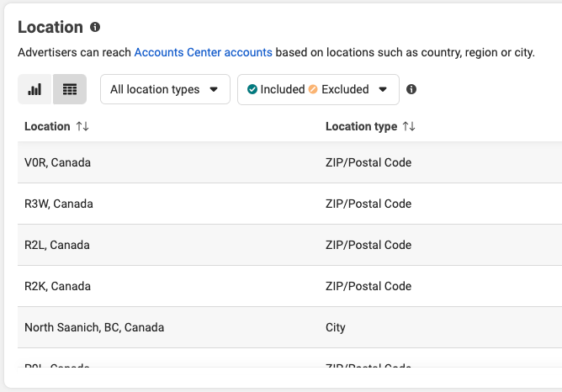The height and width of the screenshot is (392, 562).
Task: Click the Location type column header
Action: coord(361,126)
